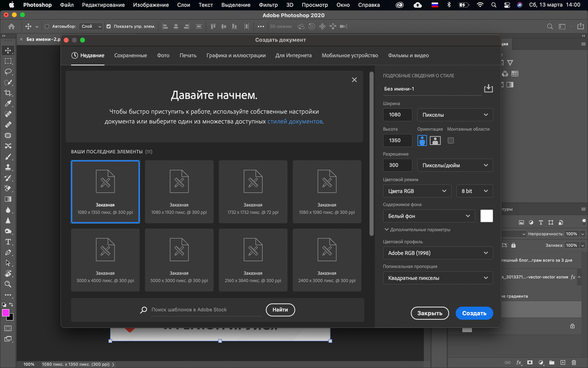Image resolution: width=588 pixels, height=368 pixels.
Task: Select landscape orientation button
Action: [435, 140]
